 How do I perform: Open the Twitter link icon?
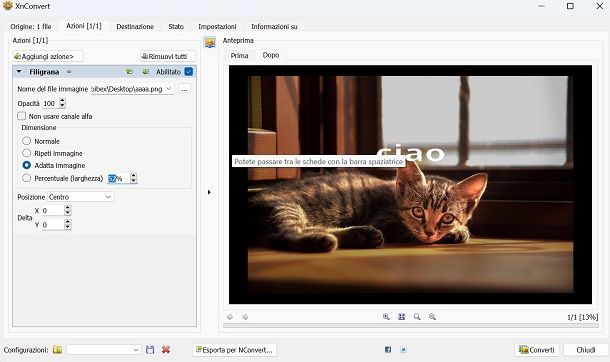click(x=403, y=350)
